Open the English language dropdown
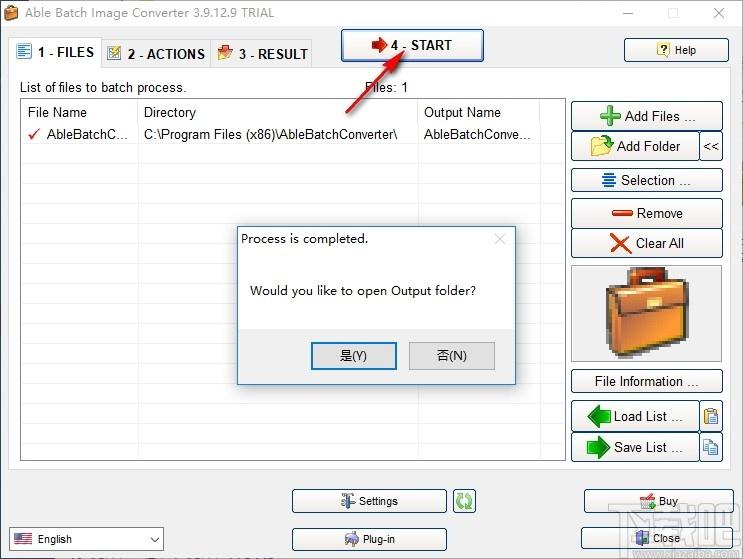The width and height of the screenshot is (743, 559). pyautogui.click(x=86, y=539)
